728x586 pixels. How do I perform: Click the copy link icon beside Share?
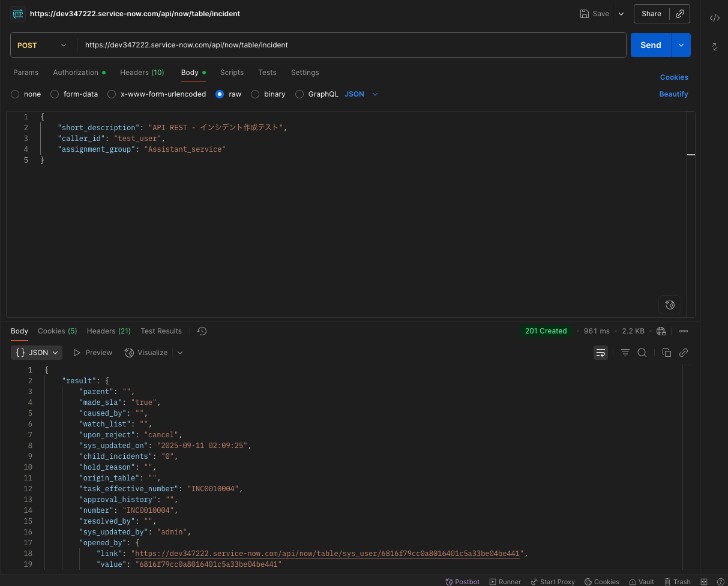pyautogui.click(x=679, y=14)
